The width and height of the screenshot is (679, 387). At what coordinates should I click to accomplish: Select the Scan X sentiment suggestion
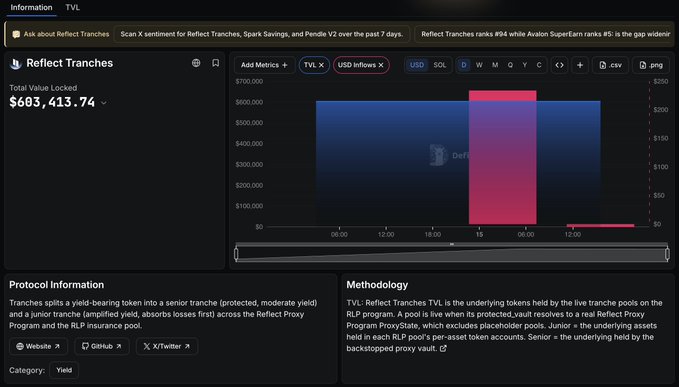pyautogui.click(x=262, y=34)
